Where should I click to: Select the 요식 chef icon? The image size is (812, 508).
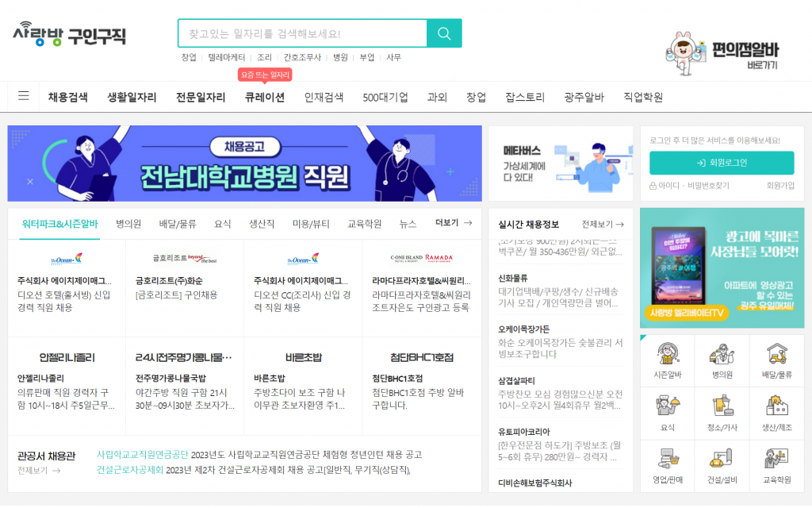pyautogui.click(x=668, y=413)
